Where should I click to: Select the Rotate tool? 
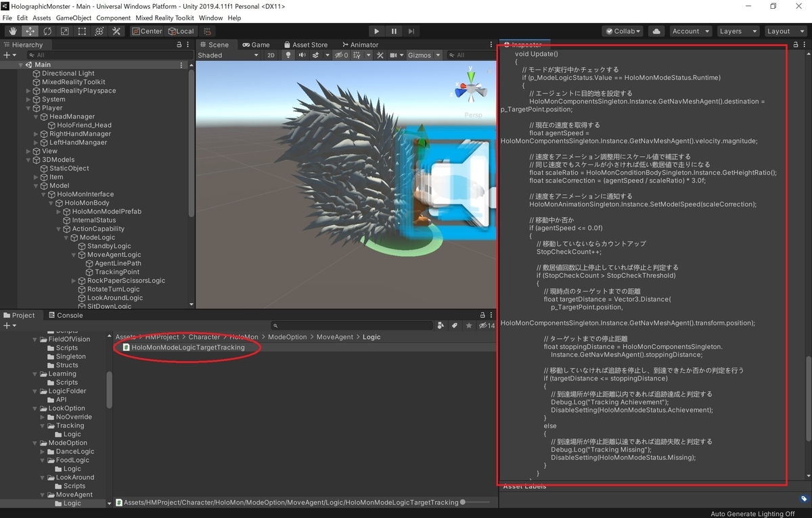tap(47, 31)
